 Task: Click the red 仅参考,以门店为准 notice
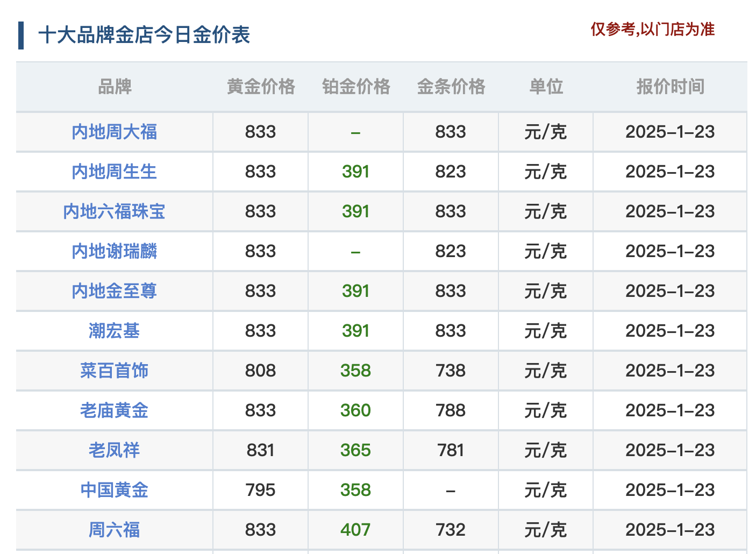coord(653,29)
